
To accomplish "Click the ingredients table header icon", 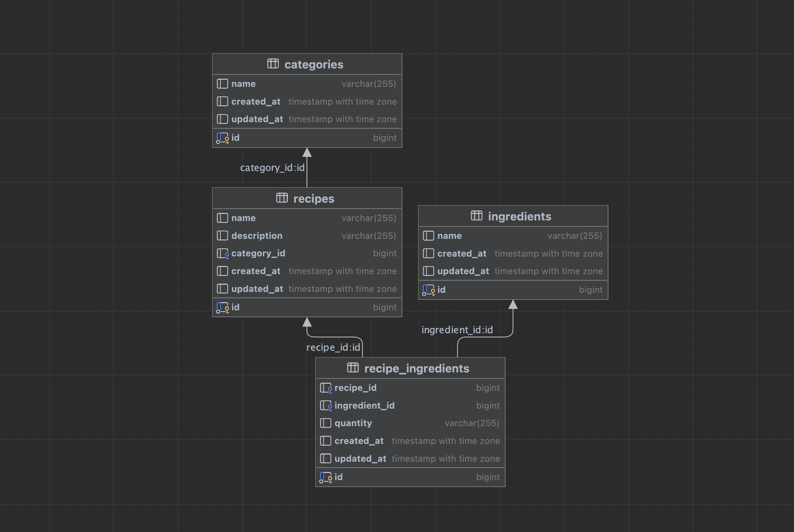I will click(x=476, y=215).
